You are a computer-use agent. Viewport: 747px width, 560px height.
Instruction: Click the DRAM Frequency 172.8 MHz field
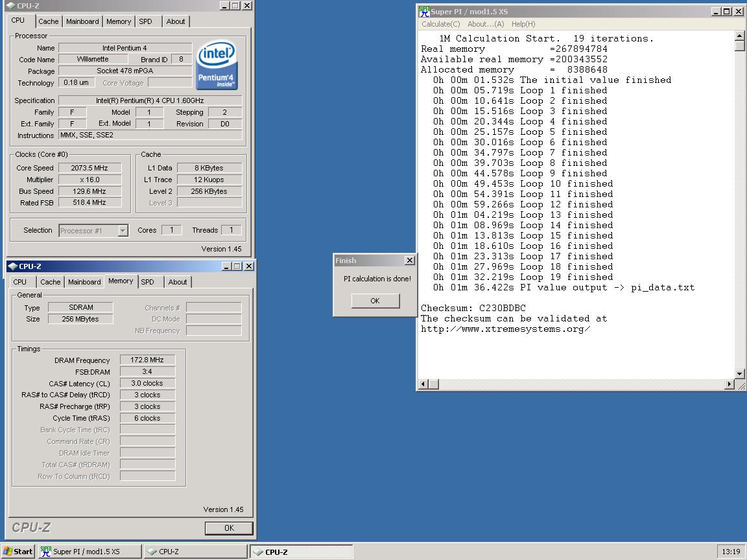tap(147, 360)
